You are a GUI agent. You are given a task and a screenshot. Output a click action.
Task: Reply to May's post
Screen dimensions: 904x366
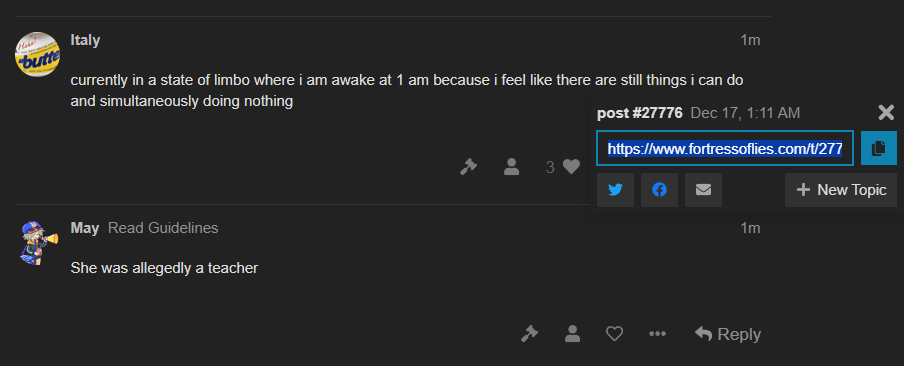coord(728,334)
